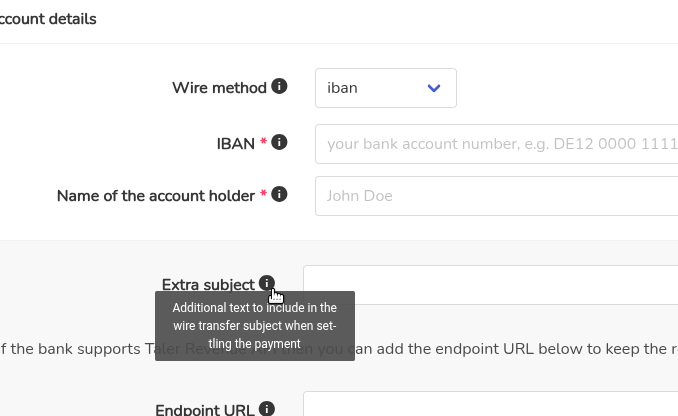
Task: Show info for Name of the account holder
Action: (x=279, y=194)
